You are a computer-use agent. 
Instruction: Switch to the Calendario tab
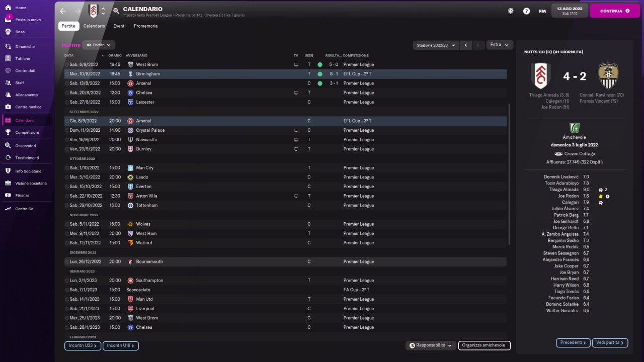[x=94, y=26]
